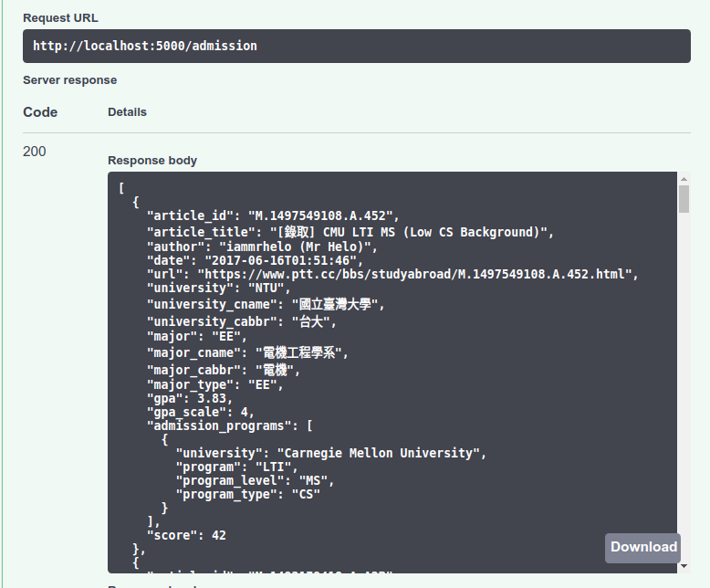
Task: Click the Download button
Action: tap(642, 548)
